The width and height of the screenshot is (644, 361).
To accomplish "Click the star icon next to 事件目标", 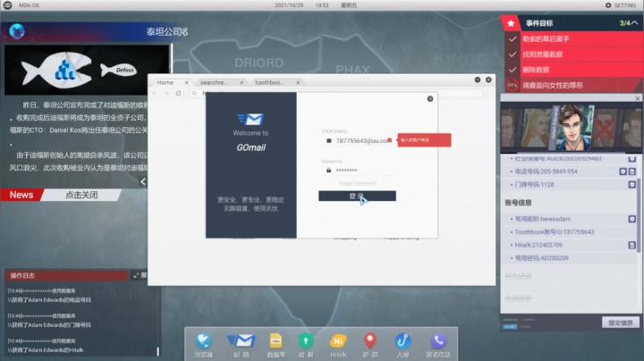I will [x=511, y=23].
